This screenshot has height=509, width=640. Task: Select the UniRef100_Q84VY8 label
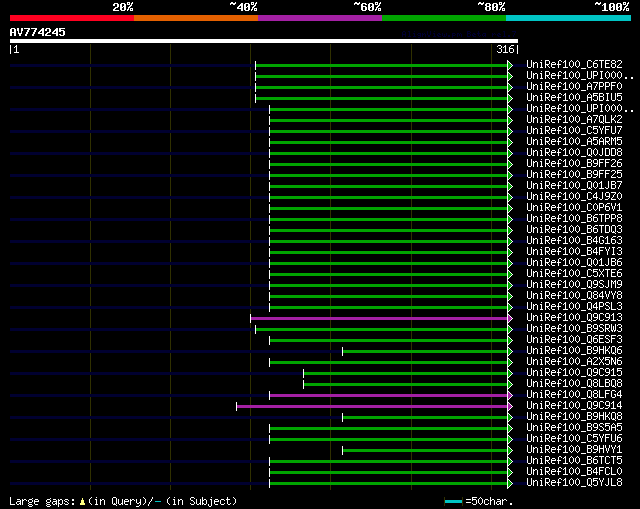(x=574, y=296)
